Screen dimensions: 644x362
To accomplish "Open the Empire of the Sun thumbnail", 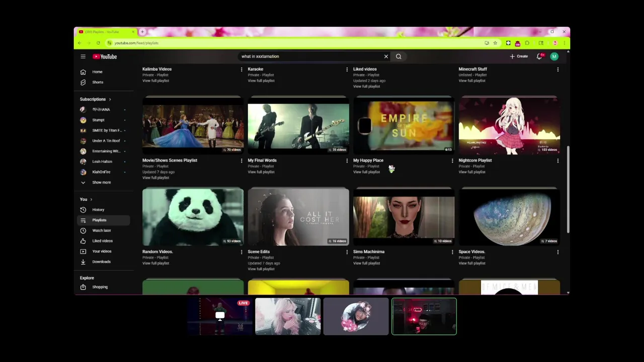I will pos(404,125).
